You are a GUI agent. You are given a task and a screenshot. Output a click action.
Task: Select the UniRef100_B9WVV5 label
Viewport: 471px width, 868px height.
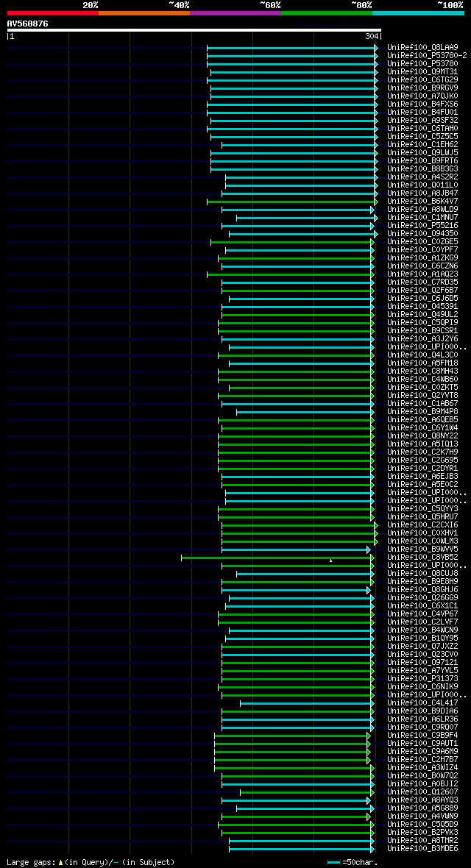422,549
